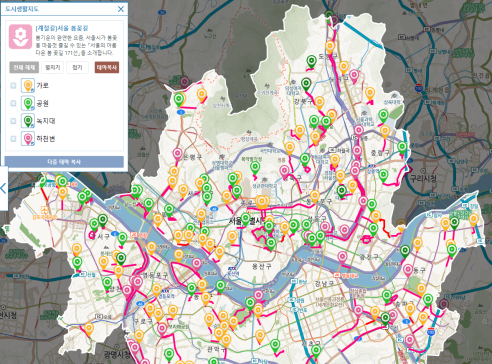
Task: Click the orange 가로 marker legend icon
Action: point(28,85)
